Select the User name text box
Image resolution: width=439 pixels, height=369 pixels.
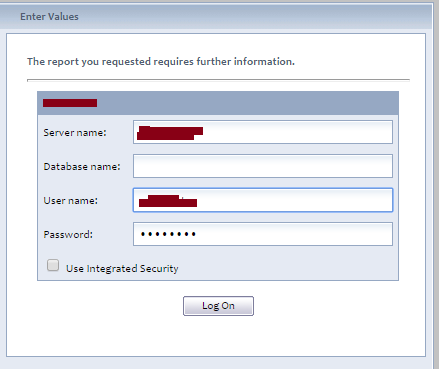click(x=263, y=200)
